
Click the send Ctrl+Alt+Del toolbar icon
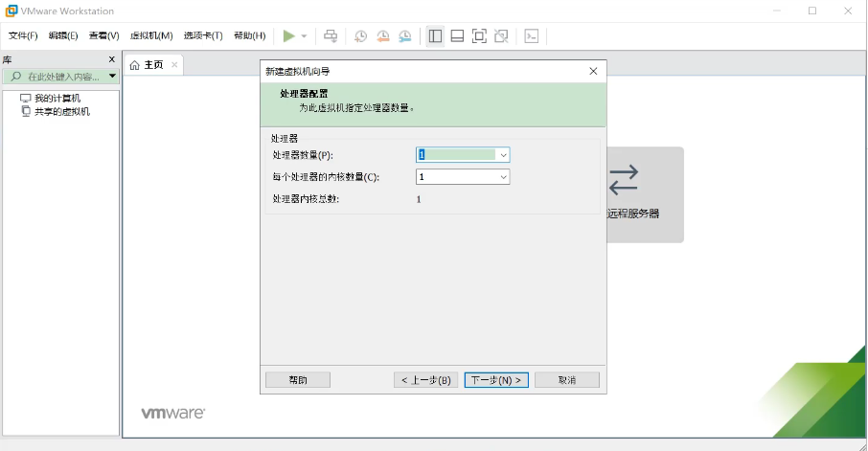tap(331, 36)
